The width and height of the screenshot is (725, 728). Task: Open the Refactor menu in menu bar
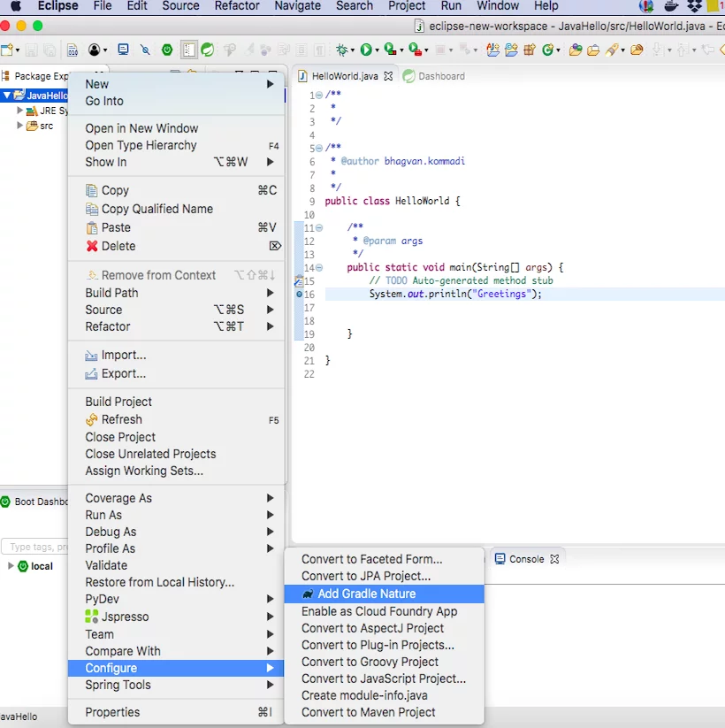pyautogui.click(x=237, y=6)
